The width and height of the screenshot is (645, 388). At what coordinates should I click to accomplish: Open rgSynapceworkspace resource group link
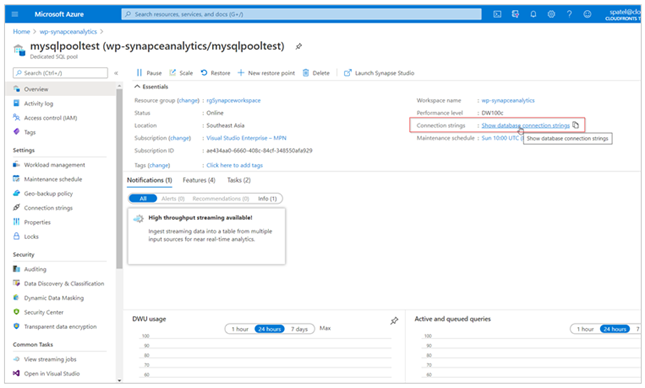pos(233,100)
